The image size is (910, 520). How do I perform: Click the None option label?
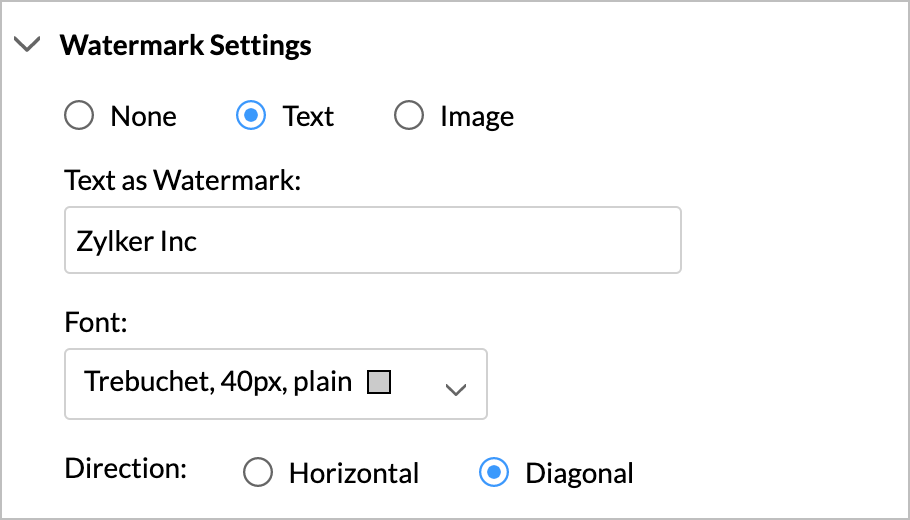143,117
